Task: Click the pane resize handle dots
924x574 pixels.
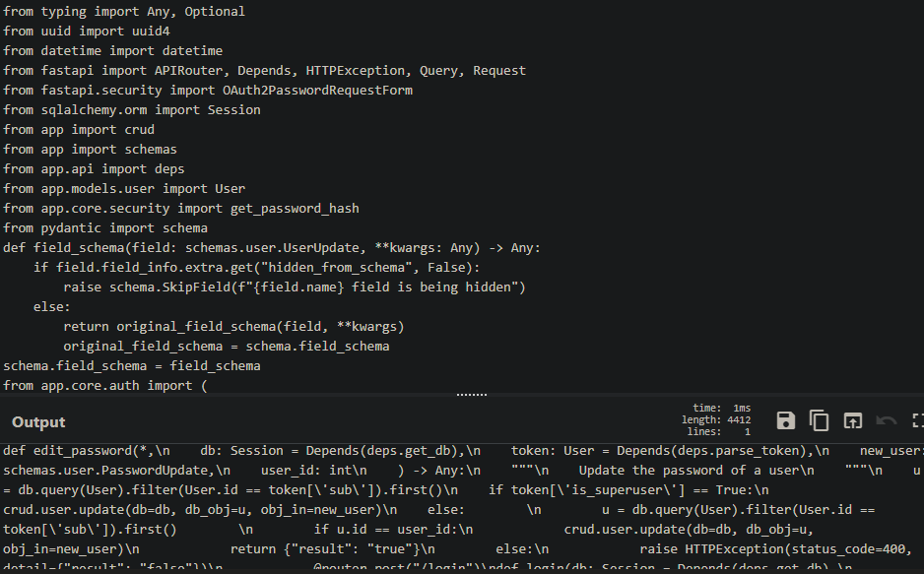Action: click(472, 395)
